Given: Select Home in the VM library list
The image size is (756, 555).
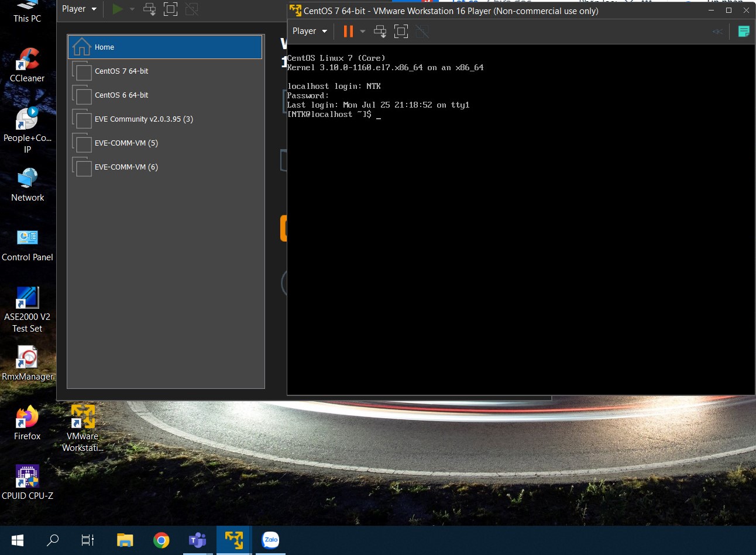Looking at the screenshot, I should coord(165,47).
